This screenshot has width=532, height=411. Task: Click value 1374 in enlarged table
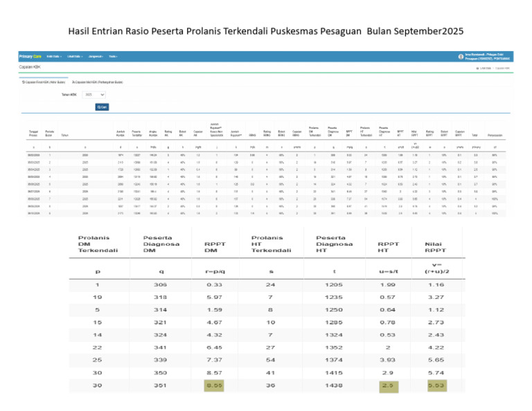tap(334, 360)
